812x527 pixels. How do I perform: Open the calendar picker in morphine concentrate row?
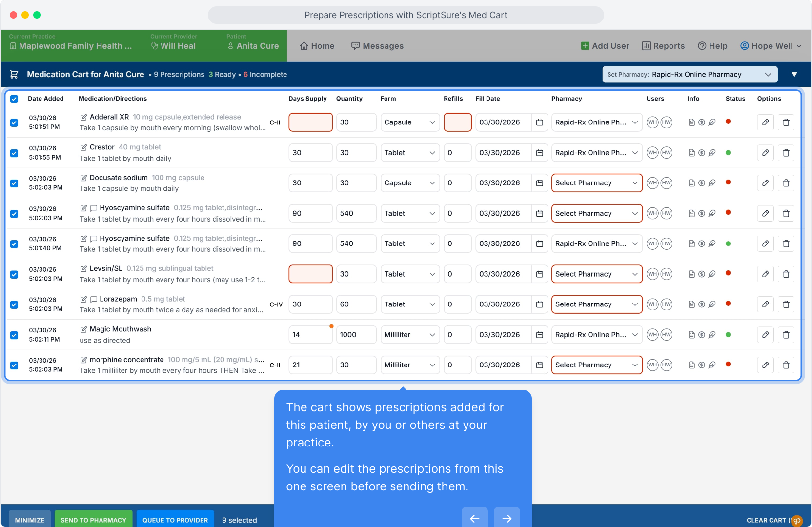click(540, 365)
